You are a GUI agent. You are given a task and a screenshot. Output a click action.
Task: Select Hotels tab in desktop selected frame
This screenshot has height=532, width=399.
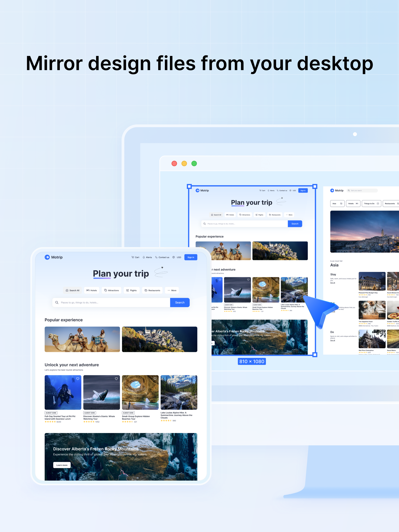[x=230, y=215]
